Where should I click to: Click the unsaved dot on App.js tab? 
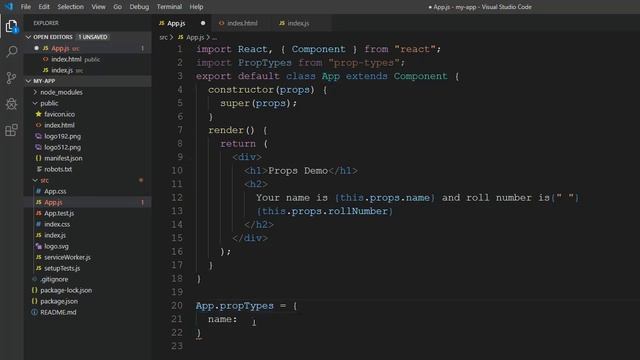click(x=203, y=23)
